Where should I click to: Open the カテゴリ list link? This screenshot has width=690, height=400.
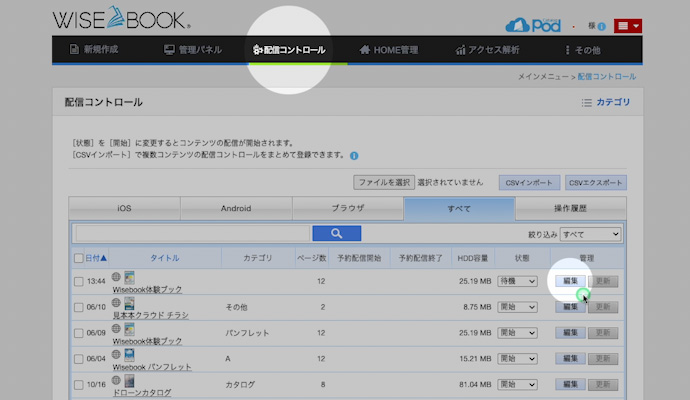tap(606, 102)
